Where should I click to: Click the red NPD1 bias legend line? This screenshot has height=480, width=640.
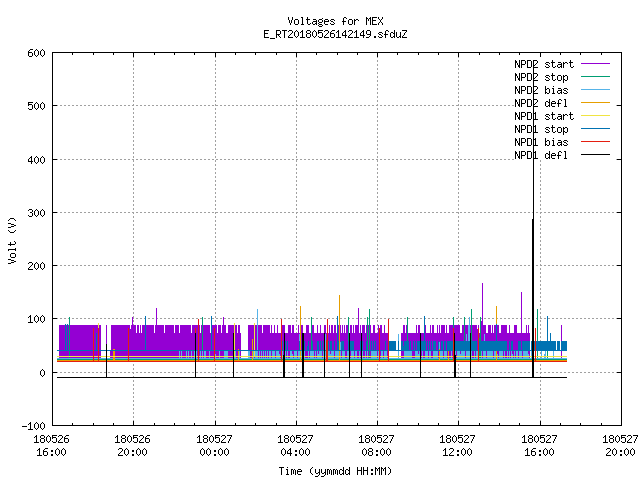(x=595, y=142)
